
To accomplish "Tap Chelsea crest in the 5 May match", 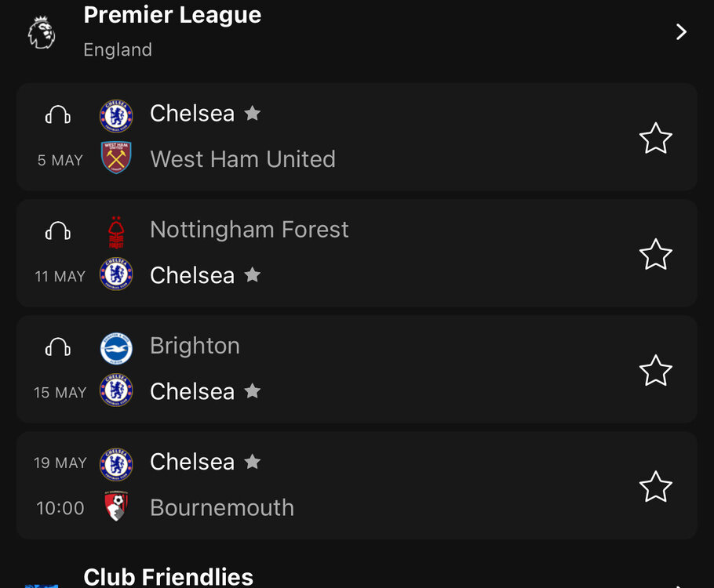I will click(116, 116).
